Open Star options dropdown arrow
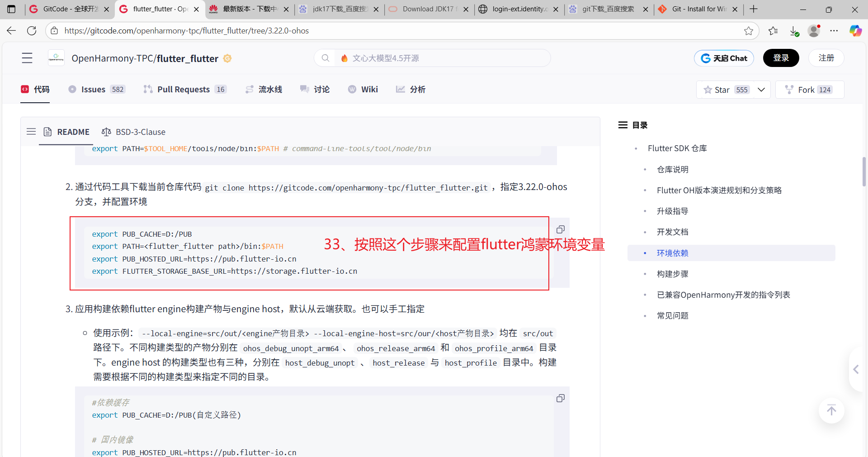868x457 pixels. coord(761,90)
